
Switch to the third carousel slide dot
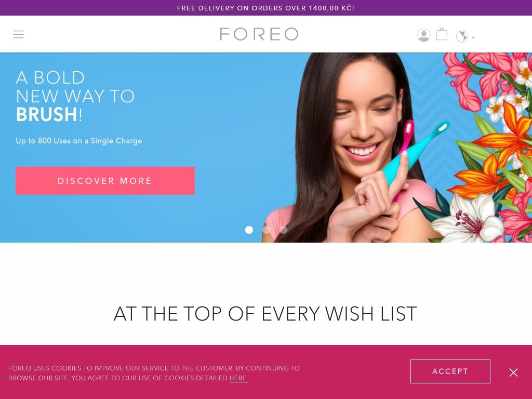284,230
